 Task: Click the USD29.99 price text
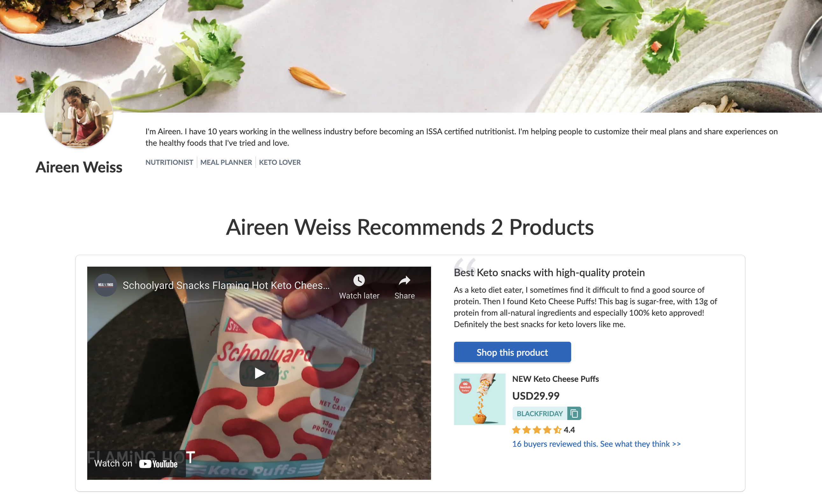[535, 396]
